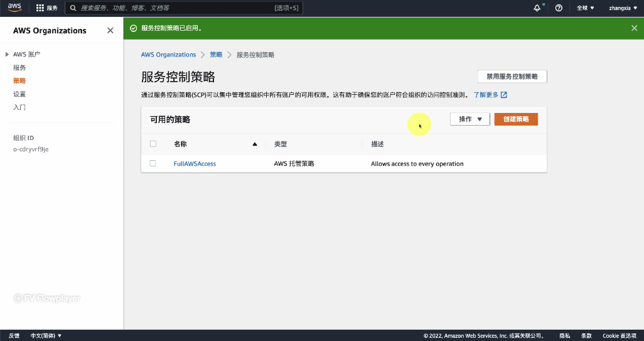Screen dimensions: 644x341
Task: Click the 创建策略 button
Action: pyautogui.click(x=516, y=119)
